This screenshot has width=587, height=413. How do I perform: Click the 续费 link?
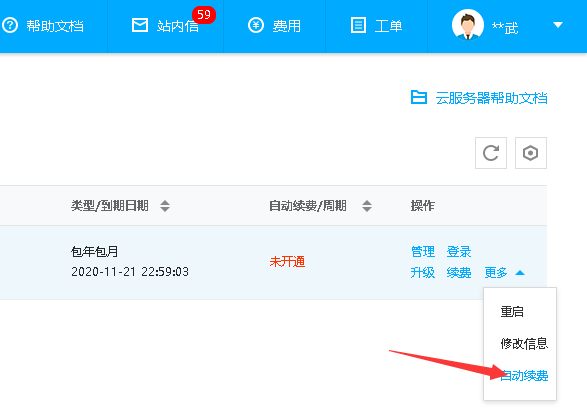point(459,273)
